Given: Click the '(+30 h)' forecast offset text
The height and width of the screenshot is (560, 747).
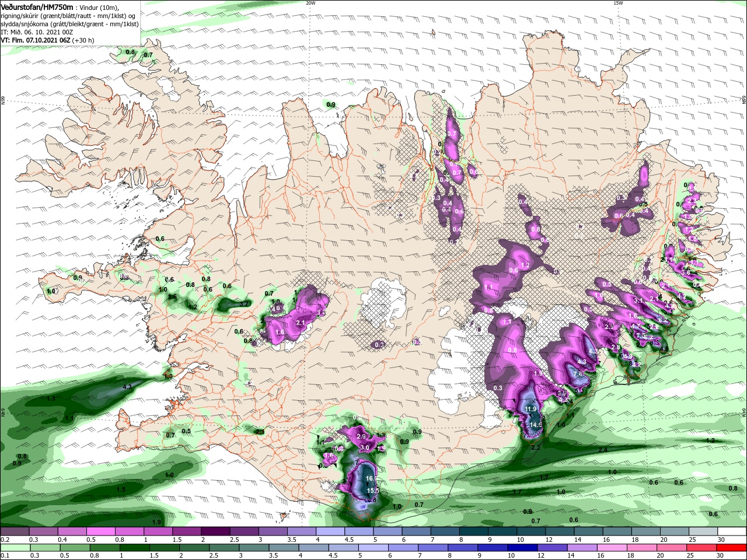Looking at the screenshot, I should [83, 40].
